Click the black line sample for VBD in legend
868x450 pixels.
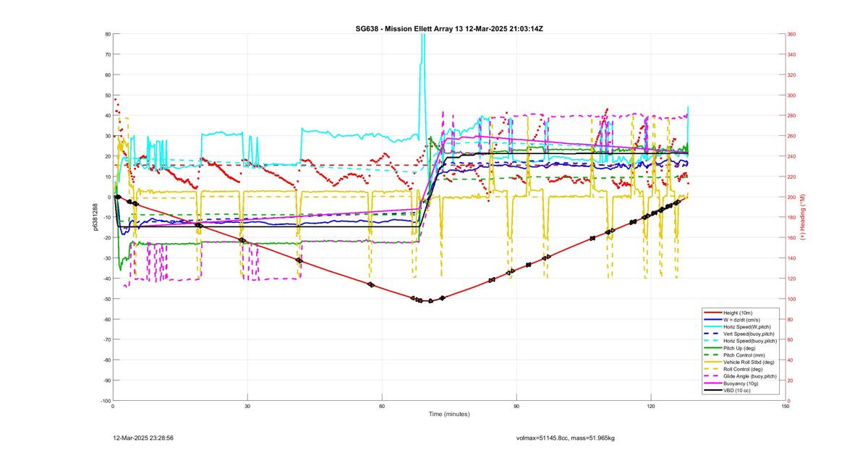[x=712, y=391]
